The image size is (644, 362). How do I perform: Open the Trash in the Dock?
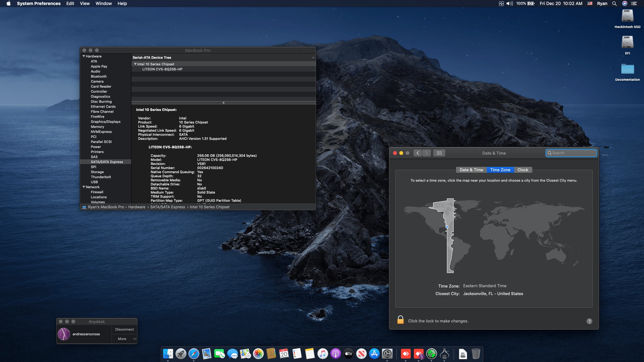tap(476, 354)
